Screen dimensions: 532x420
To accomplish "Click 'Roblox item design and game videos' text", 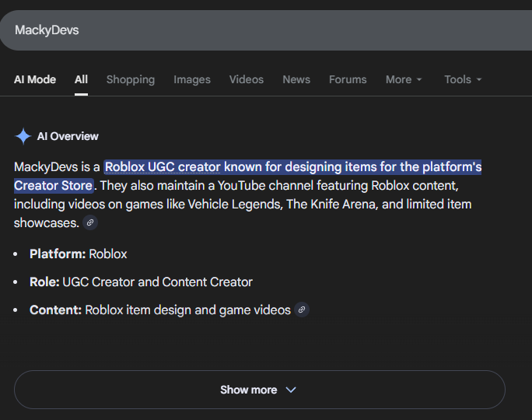I will click(187, 310).
